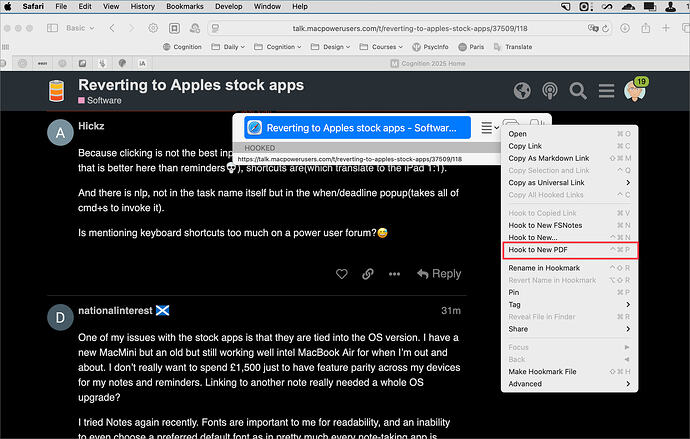
Task: Choose Hook to New… menu item
Action: coord(569,237)
